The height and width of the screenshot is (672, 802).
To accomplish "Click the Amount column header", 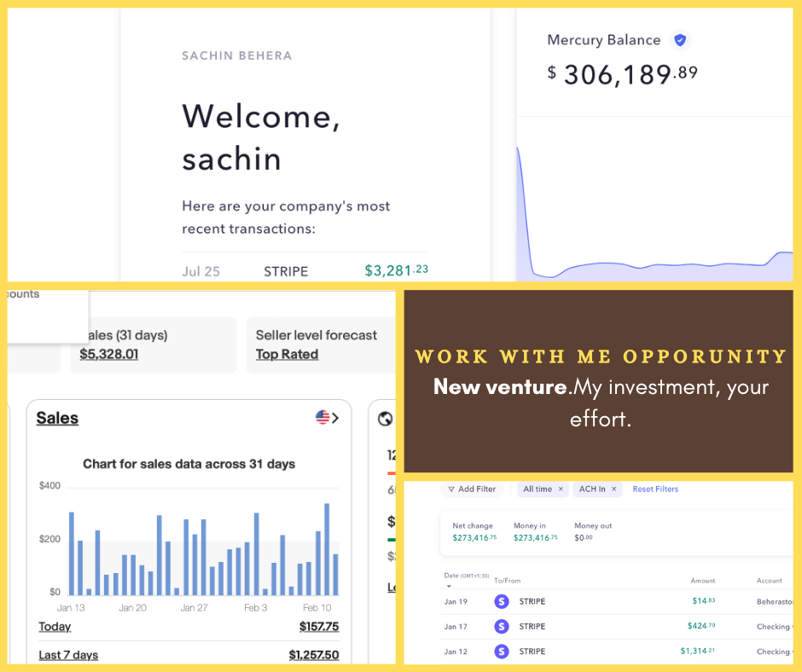I will 702,581.
